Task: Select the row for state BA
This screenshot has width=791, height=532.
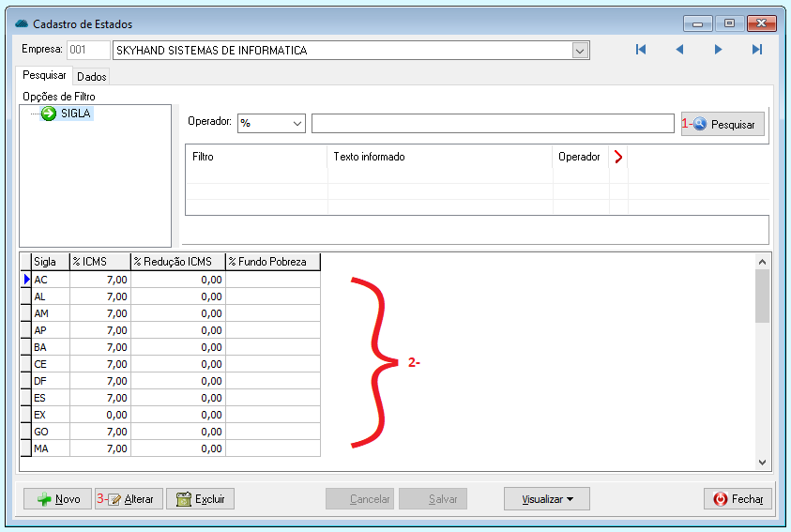Action: pos(49,347)
